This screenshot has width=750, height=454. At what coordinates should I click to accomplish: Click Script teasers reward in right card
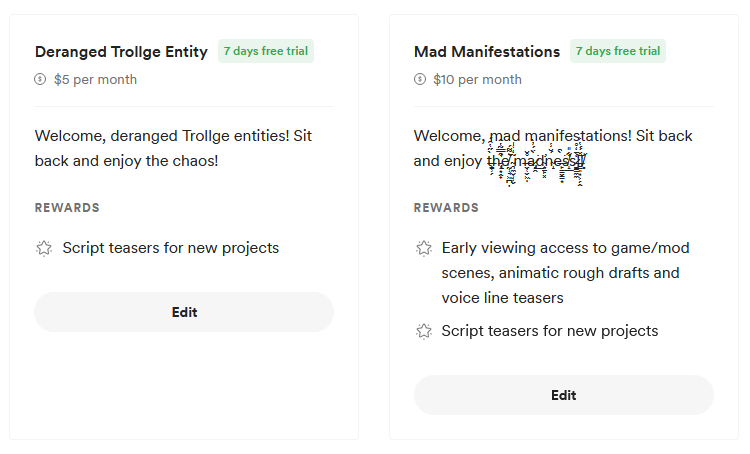point(550,331)
